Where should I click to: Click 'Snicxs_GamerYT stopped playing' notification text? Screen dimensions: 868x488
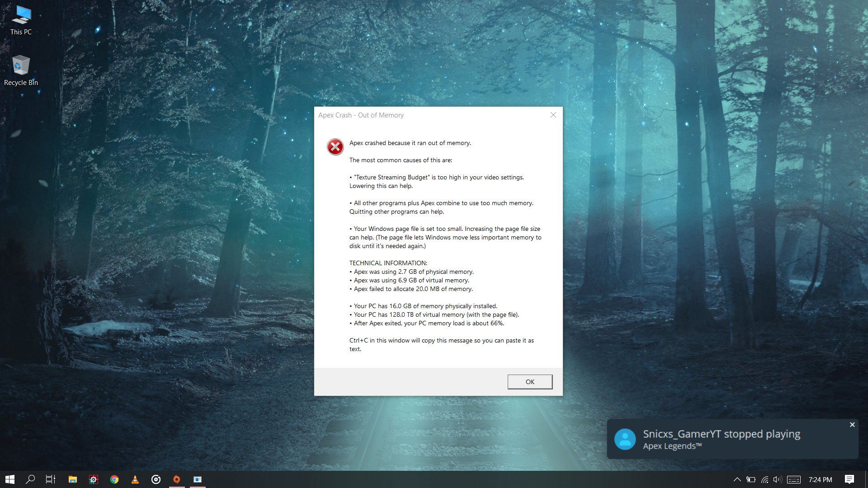point(722,434)
